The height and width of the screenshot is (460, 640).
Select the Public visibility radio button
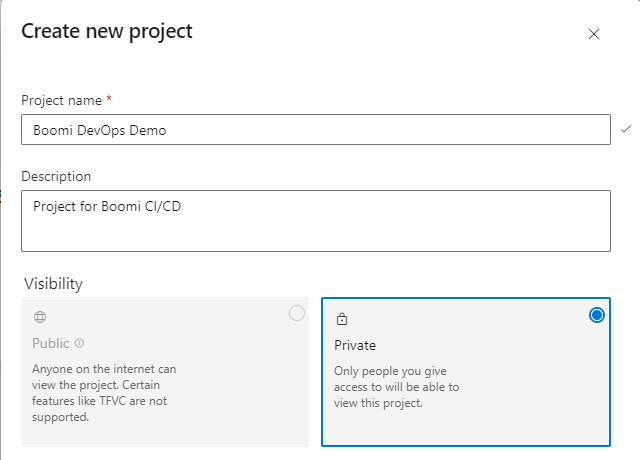[297, 313]
